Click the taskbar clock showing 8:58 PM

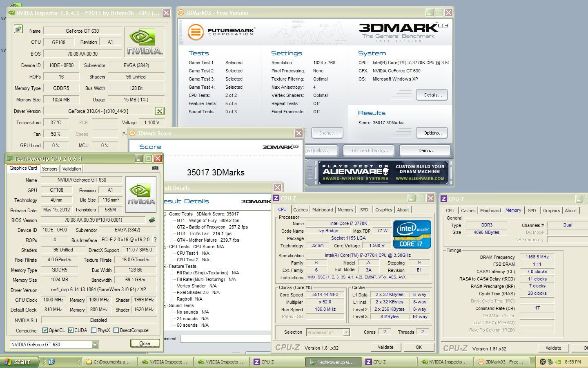tap(572, 362)
